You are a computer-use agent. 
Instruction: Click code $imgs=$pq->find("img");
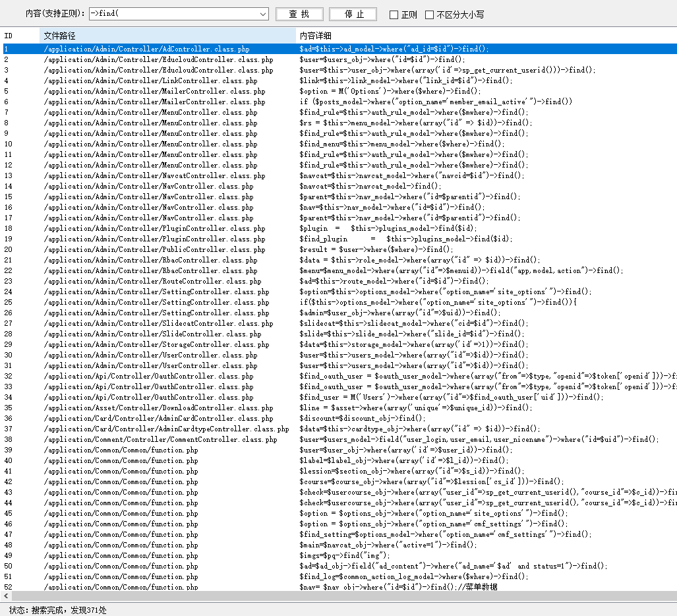(345, 555)
